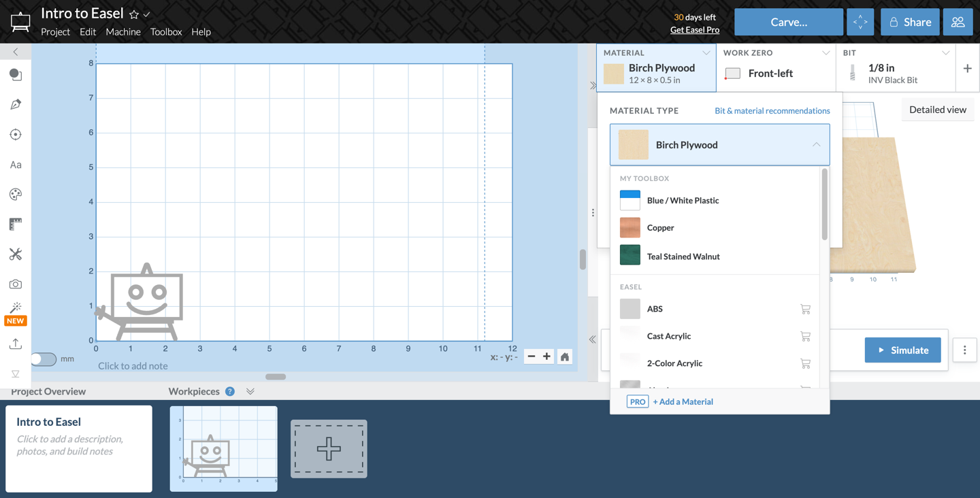Open the Machine menu
This screenshot has height=498, width=980.
click(x=123, y=32)
